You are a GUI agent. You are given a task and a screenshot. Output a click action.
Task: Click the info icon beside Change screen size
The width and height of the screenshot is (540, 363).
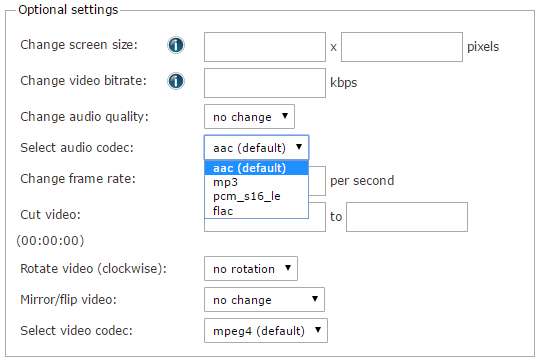click(x=176, y=45)
